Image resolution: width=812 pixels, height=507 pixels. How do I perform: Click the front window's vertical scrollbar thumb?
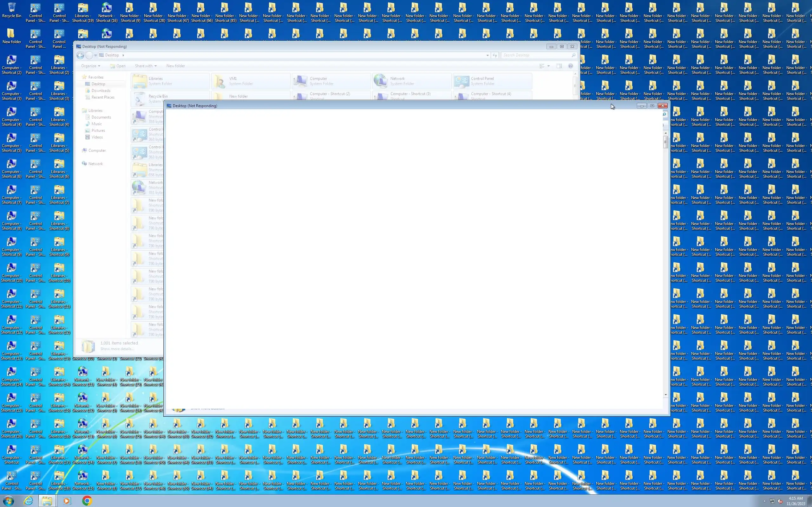[x=665, y=142]
